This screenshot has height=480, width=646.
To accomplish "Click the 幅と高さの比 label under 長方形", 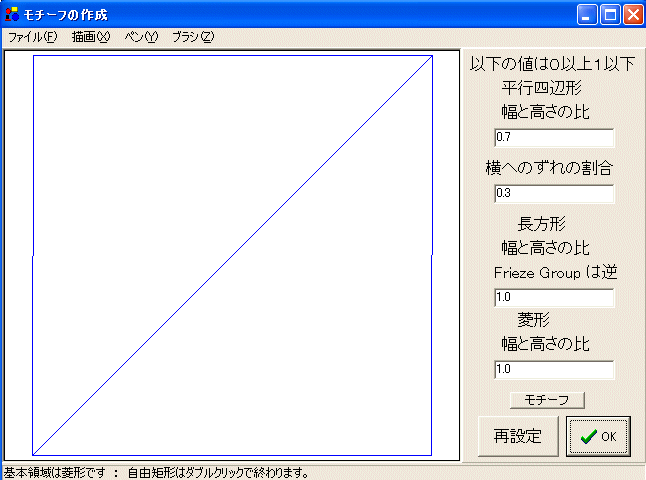I will 545,248.
